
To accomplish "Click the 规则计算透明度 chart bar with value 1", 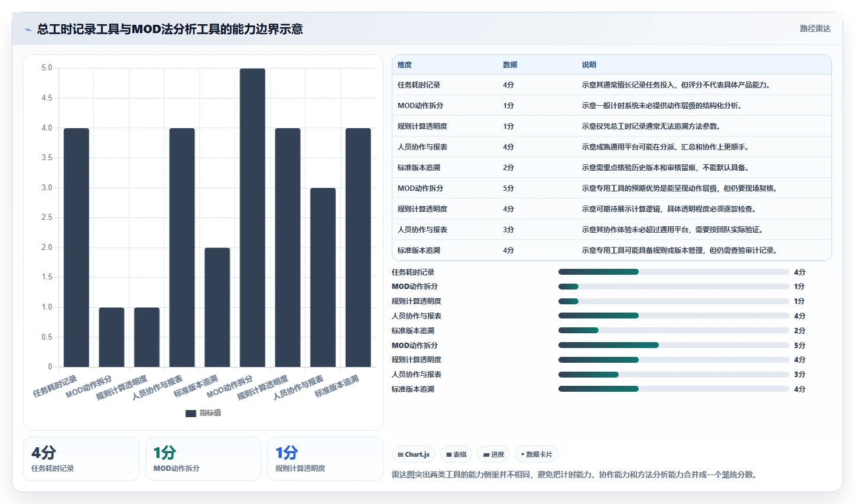I will point(147,337).
